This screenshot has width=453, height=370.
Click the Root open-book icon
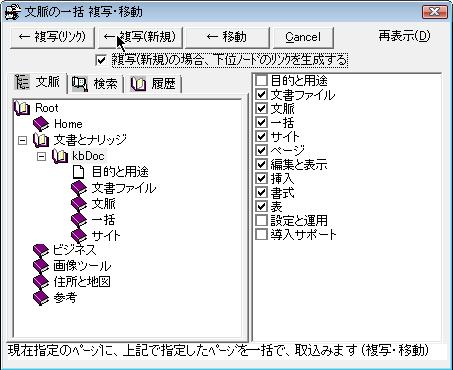point(22,108)
